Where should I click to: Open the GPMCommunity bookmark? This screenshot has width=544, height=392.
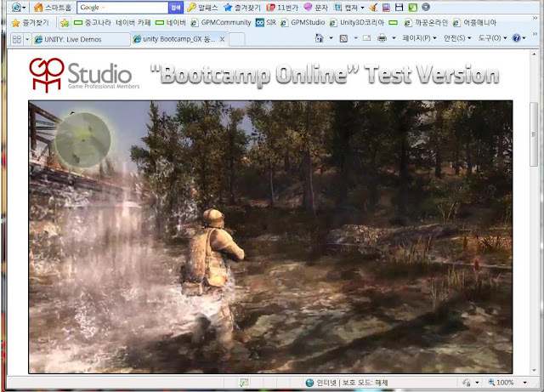tap(221, 23)
